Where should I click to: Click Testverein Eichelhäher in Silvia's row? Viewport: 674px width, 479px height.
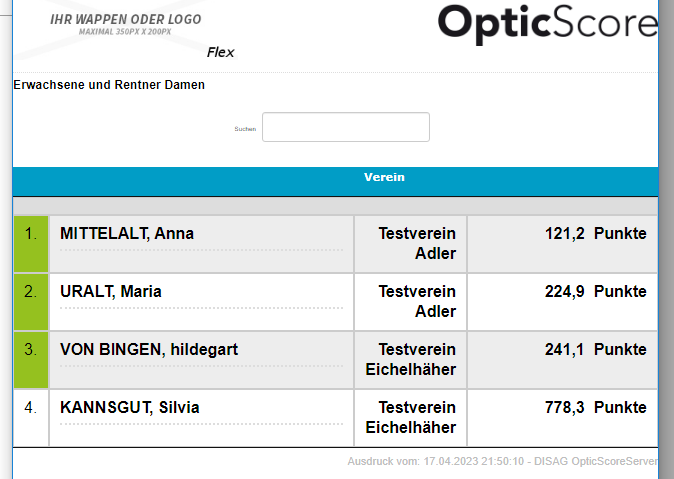(x=411, y=417)
